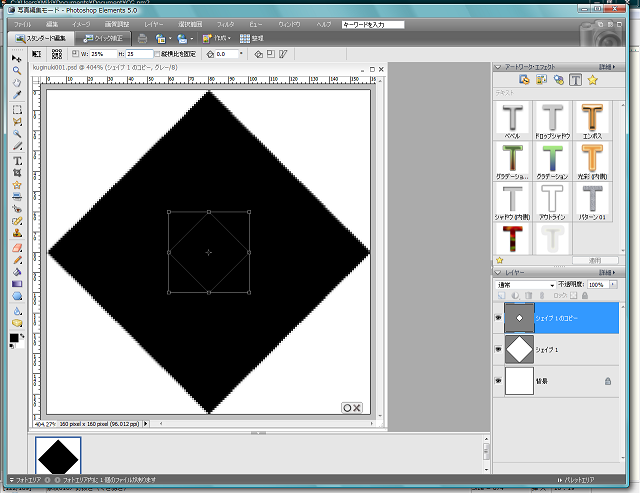The width and height of the screenshot is (640, 493).
Task: Open the layer opacity dropdown arrow
Action: tap(615, 285)
